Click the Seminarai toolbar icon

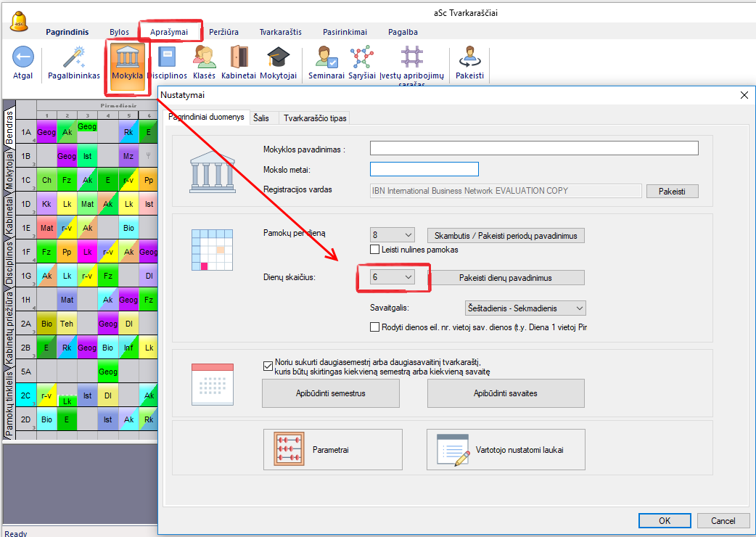click(x=326, y=57)
